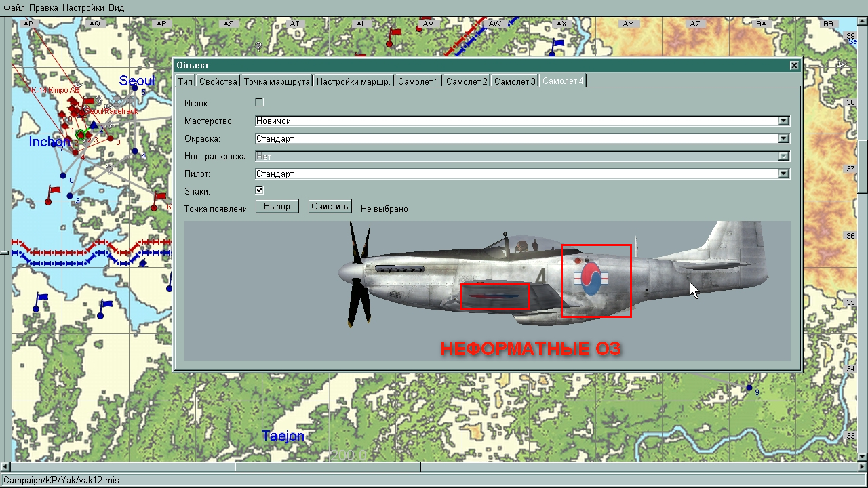The width and height of the screenshot is (868, 488).
Task: Switch to the Самолет 1 tab
Action: pyautogui.click(x=418, y=81)
